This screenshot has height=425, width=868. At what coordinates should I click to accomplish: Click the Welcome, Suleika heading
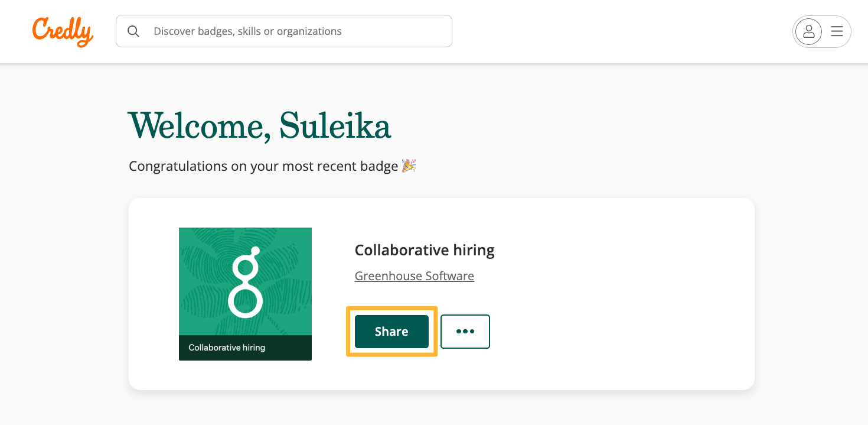pyautogui.click(x=259, y=126)
